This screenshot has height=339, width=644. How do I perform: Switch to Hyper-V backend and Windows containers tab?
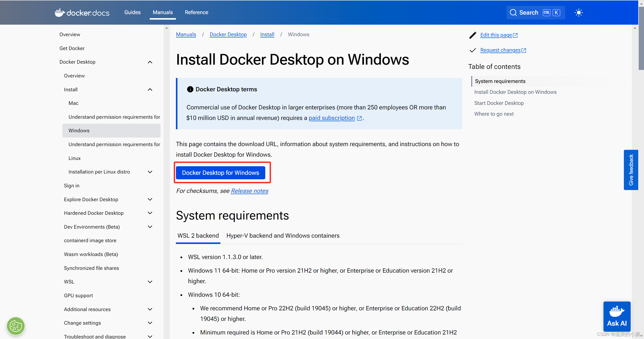[283, 236]
